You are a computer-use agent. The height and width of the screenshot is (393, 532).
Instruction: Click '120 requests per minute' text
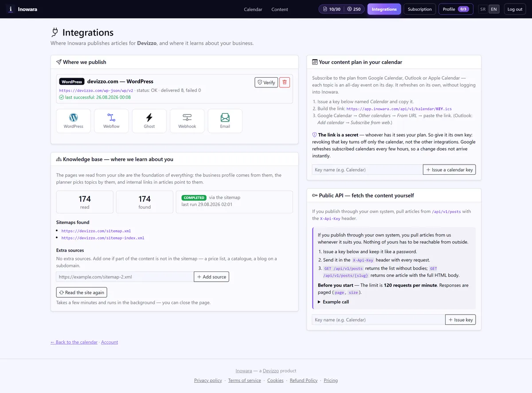pos(410,285)
